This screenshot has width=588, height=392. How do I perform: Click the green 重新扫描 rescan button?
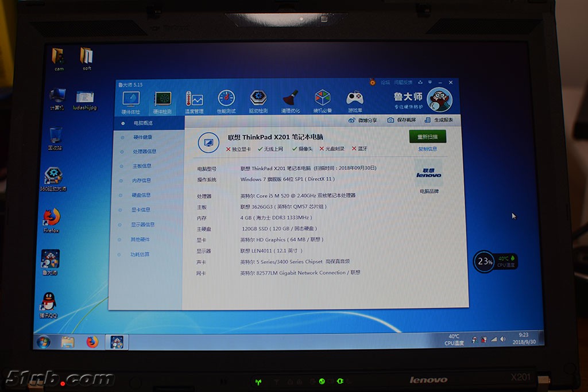pos(427,137)
